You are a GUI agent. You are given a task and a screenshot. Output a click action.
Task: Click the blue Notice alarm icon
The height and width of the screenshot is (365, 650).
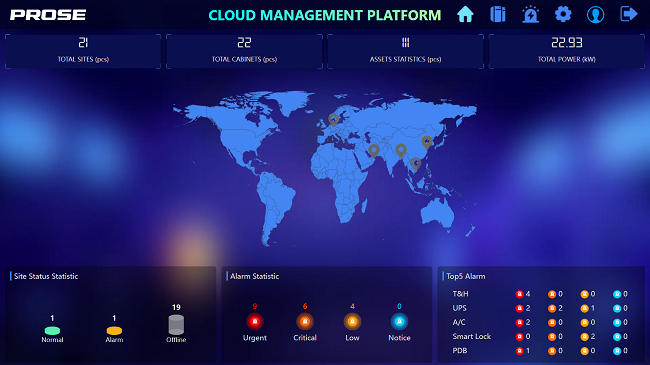(399, 321)
